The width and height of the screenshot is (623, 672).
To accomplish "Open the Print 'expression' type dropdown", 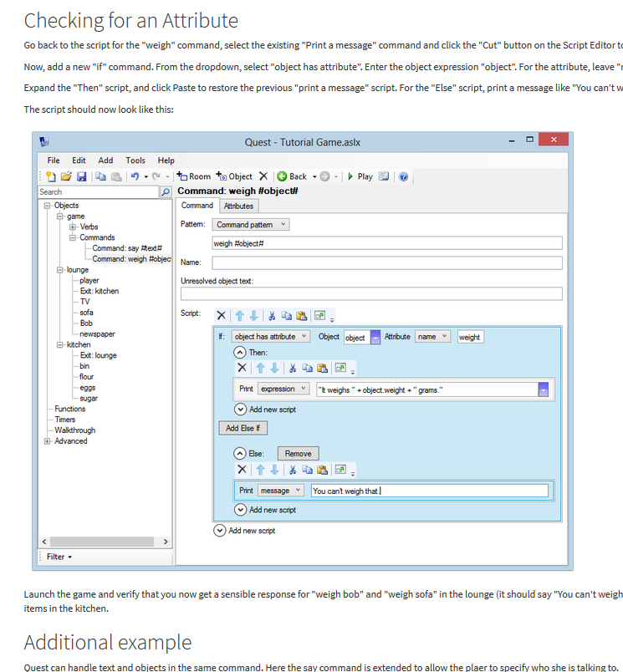I will (x=283, y=389).
